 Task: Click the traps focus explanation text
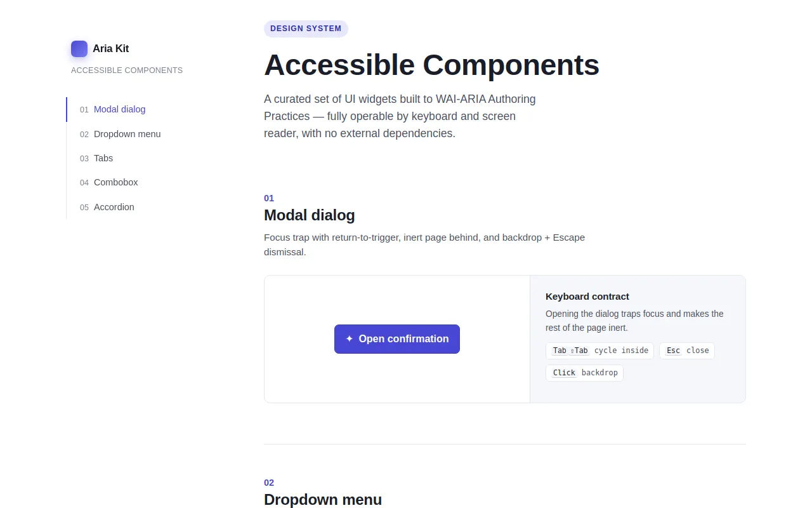pyautogui.click(x=634, y=321)
